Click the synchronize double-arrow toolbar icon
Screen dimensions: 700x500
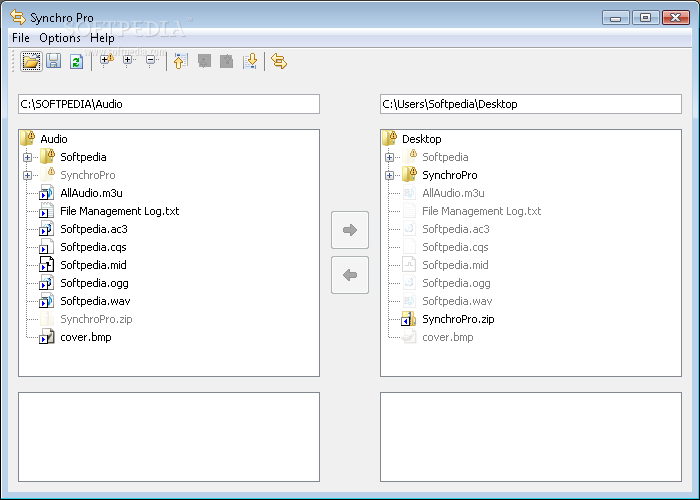coord(279,61)
